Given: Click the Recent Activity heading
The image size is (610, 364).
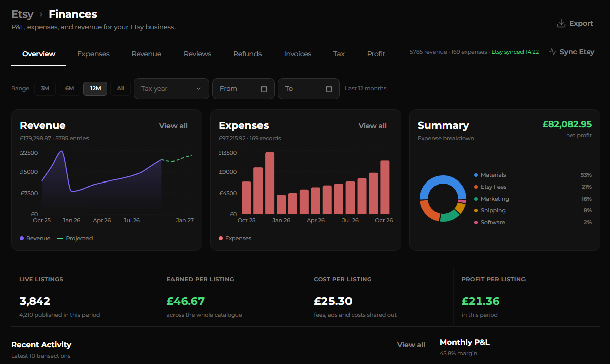Looking at the screenshot, I should [41, 345].
